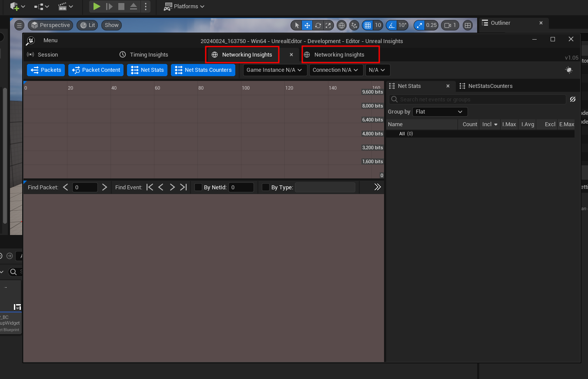588x379 pixels.
Task: Go to next packet arrow
Action: [x=104, y=187]
